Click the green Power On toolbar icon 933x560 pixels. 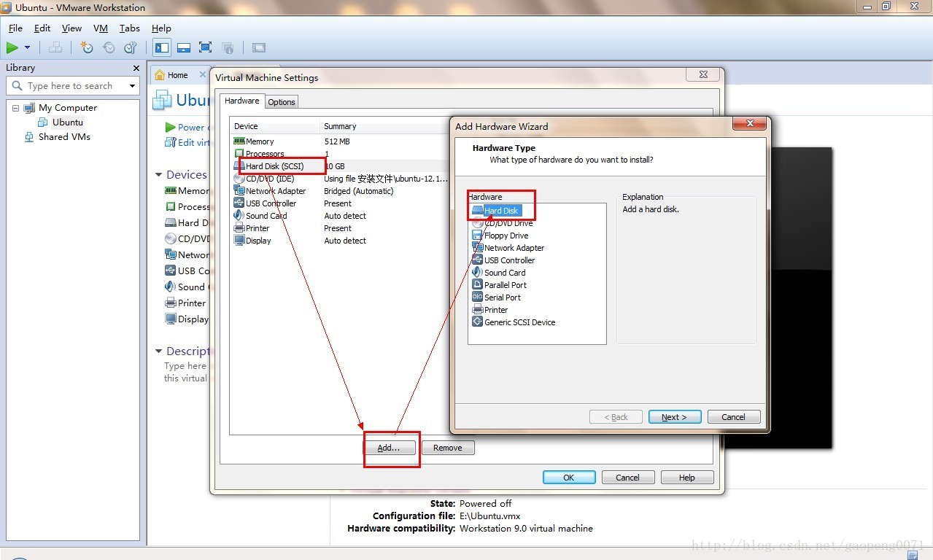[x=12, y=47]
